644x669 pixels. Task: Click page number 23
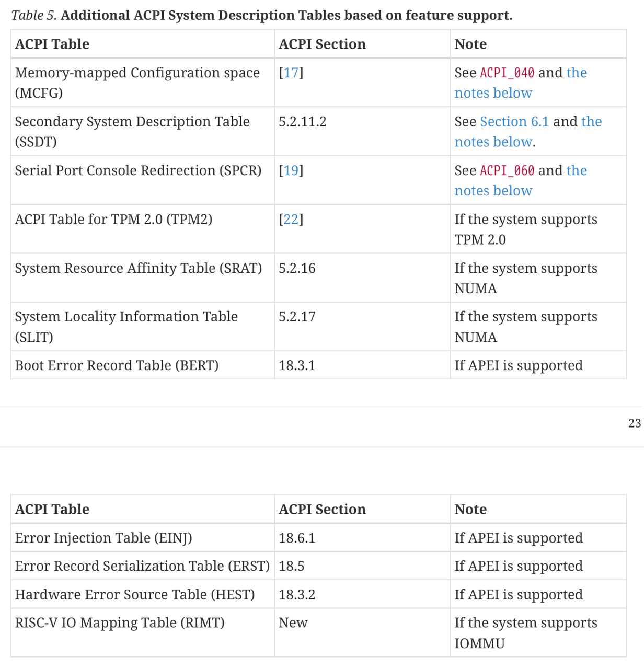pos(635,423)
